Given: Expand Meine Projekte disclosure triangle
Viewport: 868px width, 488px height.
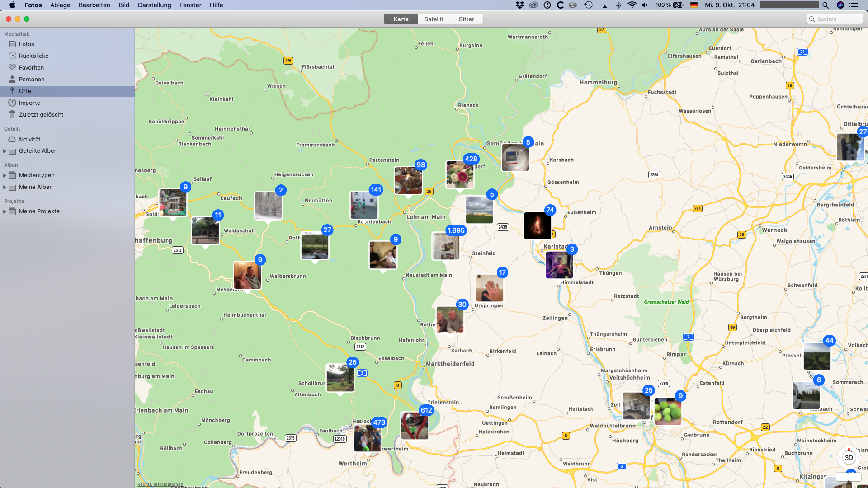Looking at the screenshot, I should point(5,211).
